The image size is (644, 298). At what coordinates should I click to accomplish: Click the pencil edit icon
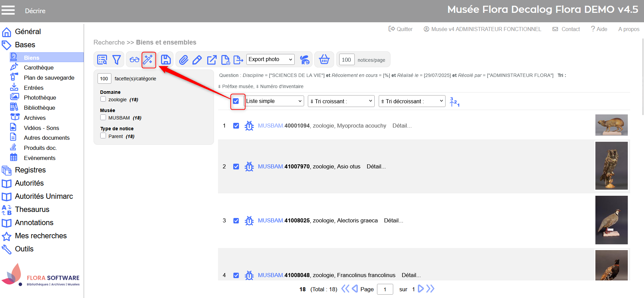click(x=197, y=60)
